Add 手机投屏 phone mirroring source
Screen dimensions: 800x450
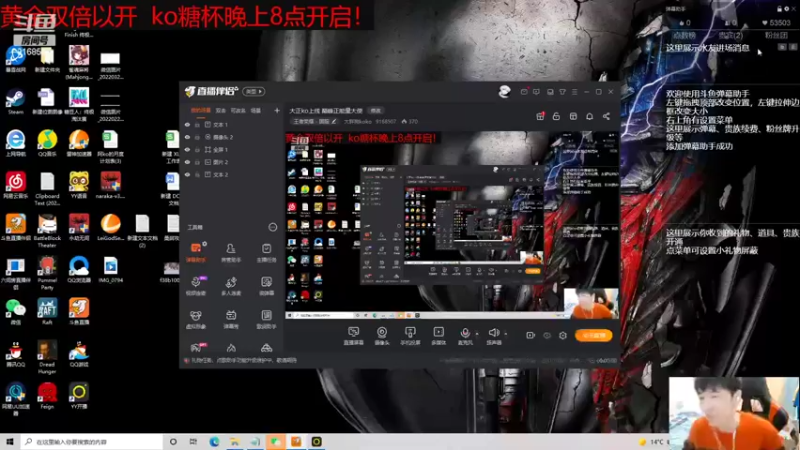pyautogui.click(x=410, y=336)
